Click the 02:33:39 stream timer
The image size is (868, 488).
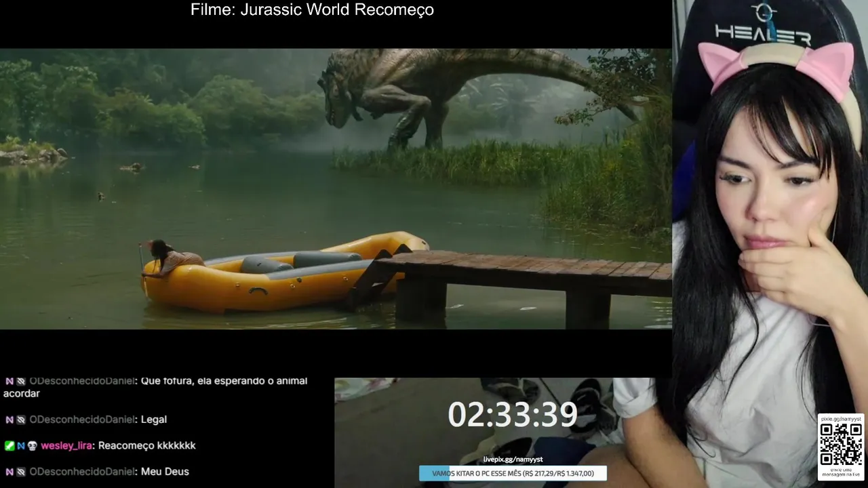coord(513,414)
